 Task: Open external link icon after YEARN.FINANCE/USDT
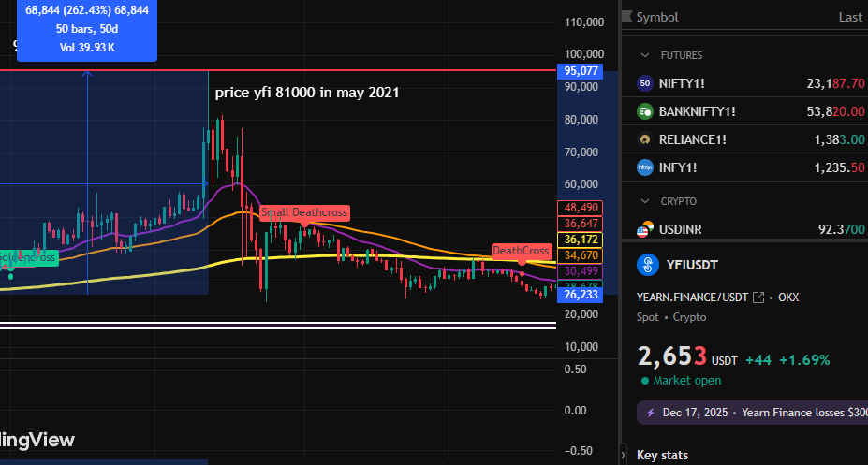click(758, 298)
